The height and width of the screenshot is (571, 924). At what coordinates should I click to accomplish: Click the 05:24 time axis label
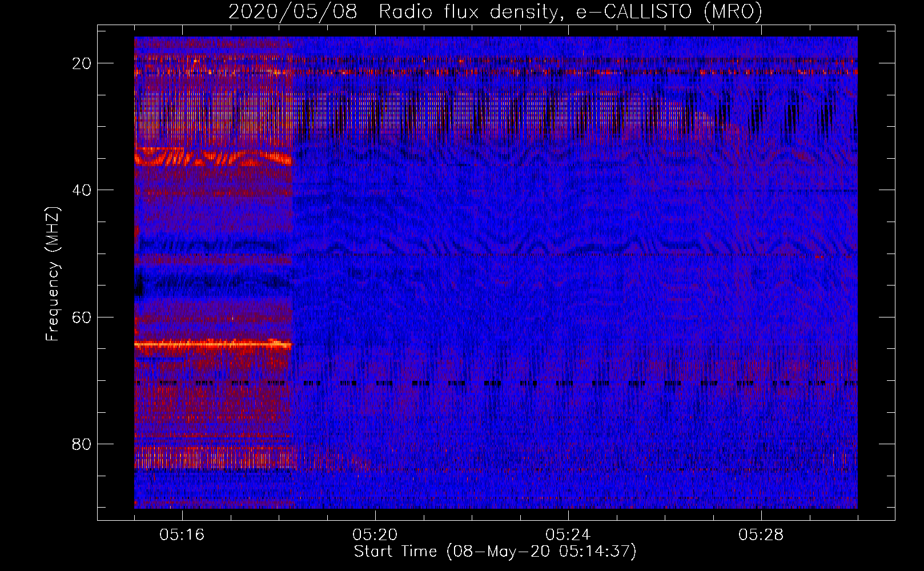[568, 535]
